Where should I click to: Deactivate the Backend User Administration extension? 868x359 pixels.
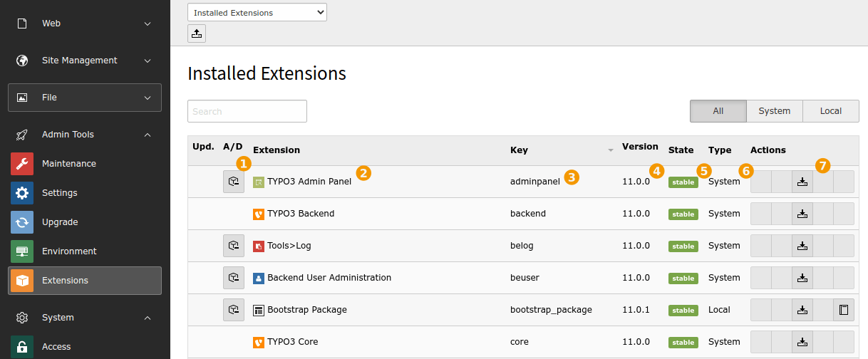point(234,278)
